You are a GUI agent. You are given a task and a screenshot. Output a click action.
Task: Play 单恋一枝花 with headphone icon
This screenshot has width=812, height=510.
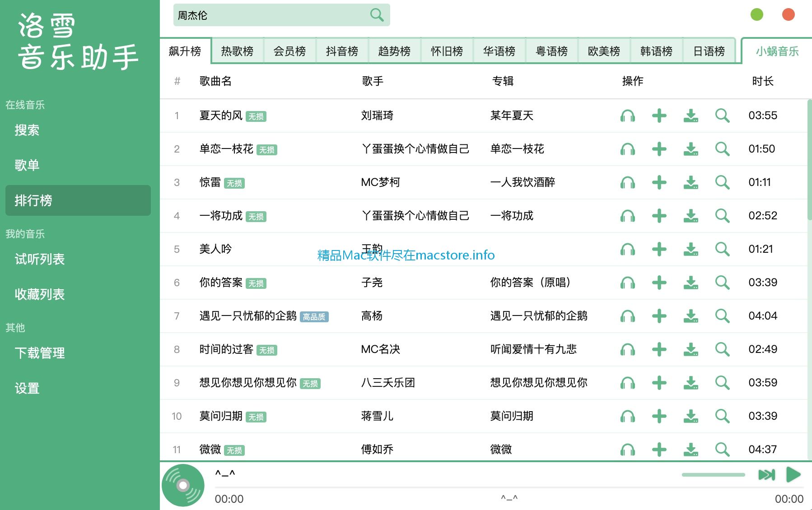(628, 149)
